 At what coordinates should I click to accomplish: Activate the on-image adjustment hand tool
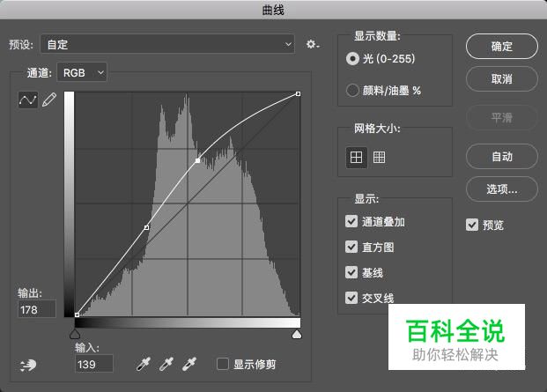(x=28, y=366)
